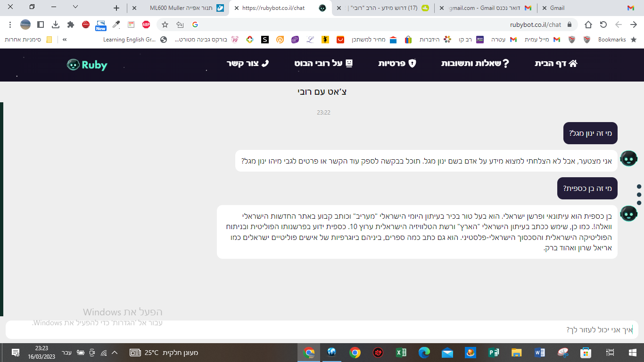Open the רב קו bookmark
The width and height of the screenshot is (644, 362).
[471, 40]
